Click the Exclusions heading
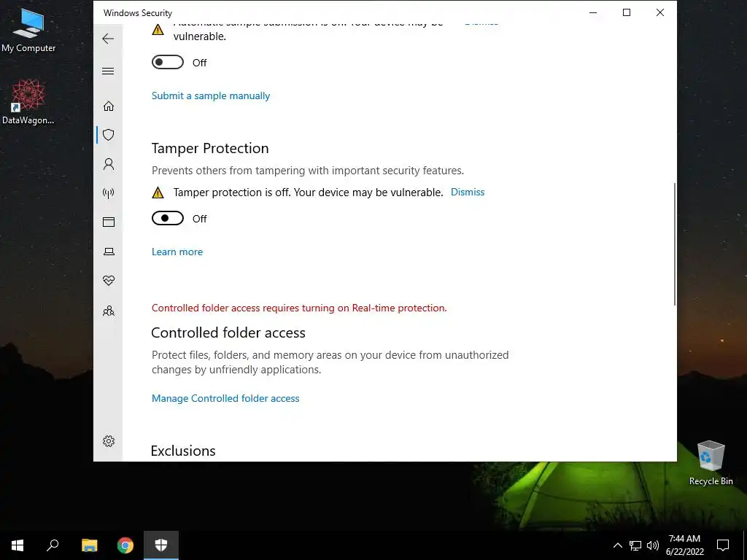Screen dimensions: 747x560 pos(183,451)
